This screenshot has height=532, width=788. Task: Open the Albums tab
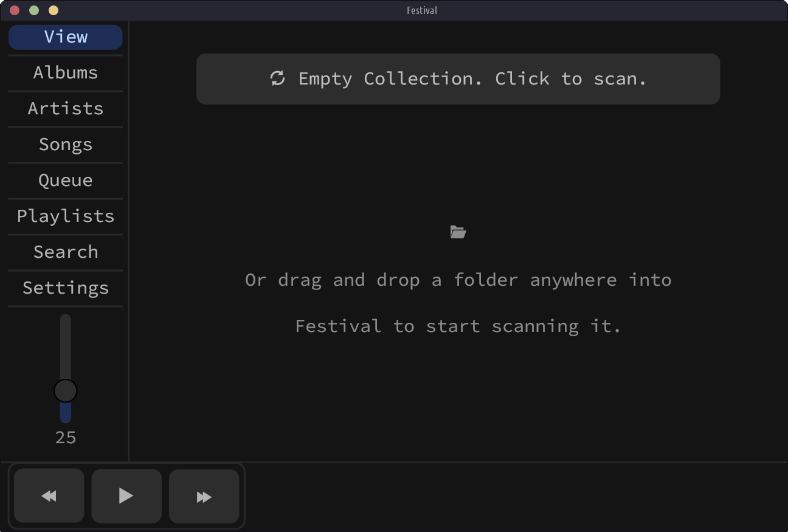[x=66, y=73]
